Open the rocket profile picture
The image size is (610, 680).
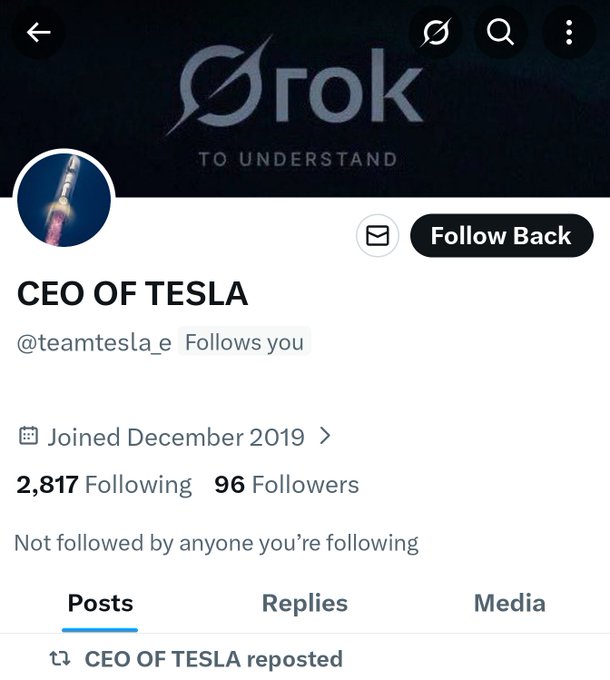tap(64, 200)
